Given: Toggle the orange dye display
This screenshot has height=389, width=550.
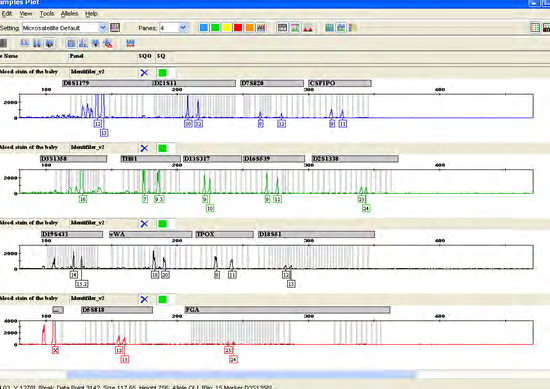Looking at the screenshot, I should [x=249, y=27].
